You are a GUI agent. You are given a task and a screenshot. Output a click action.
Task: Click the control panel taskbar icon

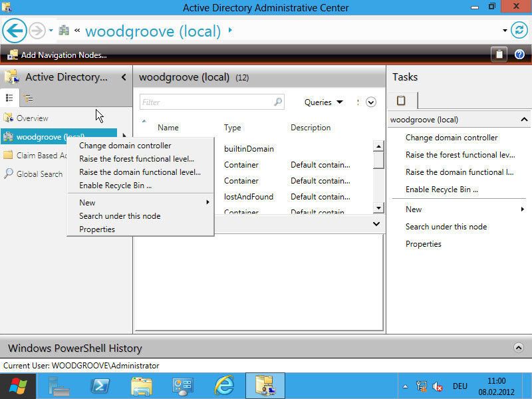(x=182, y=386)
